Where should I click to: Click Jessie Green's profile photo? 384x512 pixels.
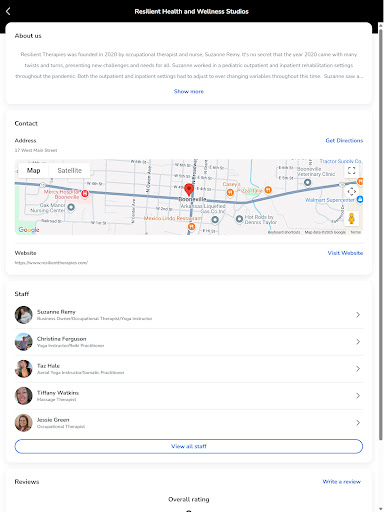[x=23, y=423]
